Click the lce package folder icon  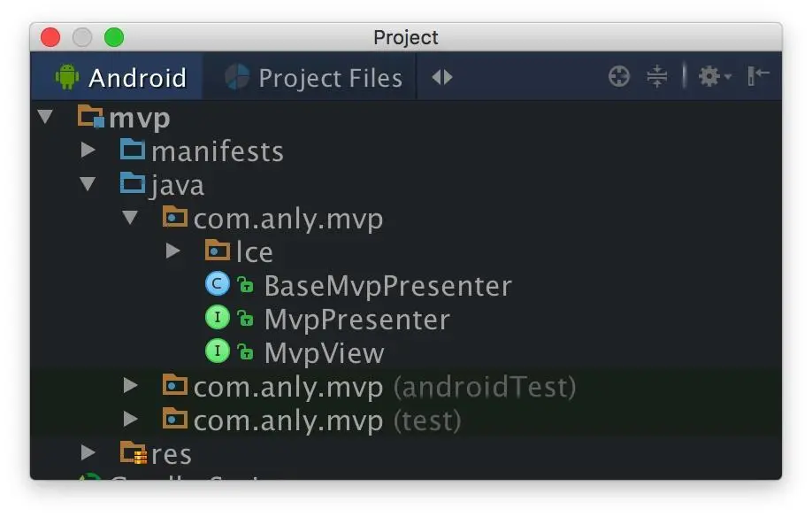click(218, 251)
